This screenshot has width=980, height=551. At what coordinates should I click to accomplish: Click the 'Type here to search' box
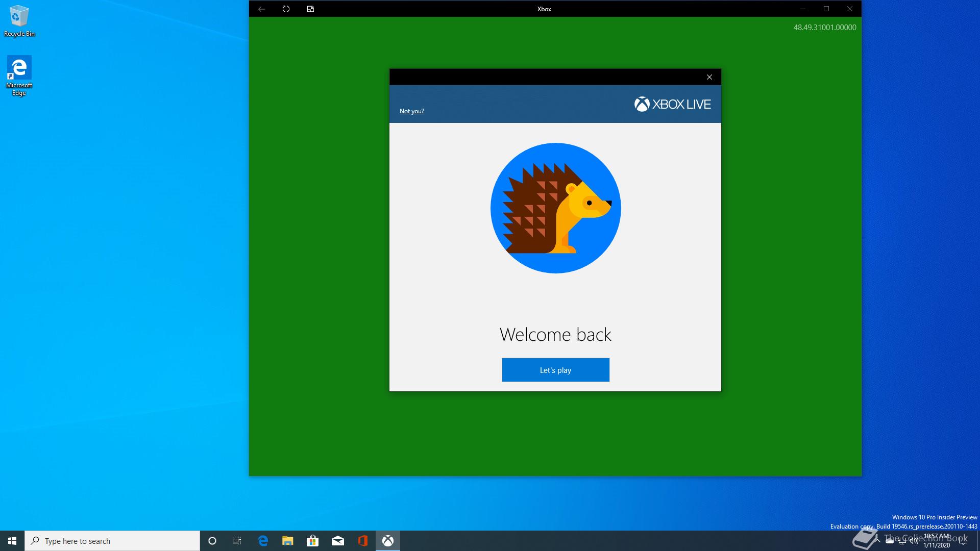tap(112, 541)
